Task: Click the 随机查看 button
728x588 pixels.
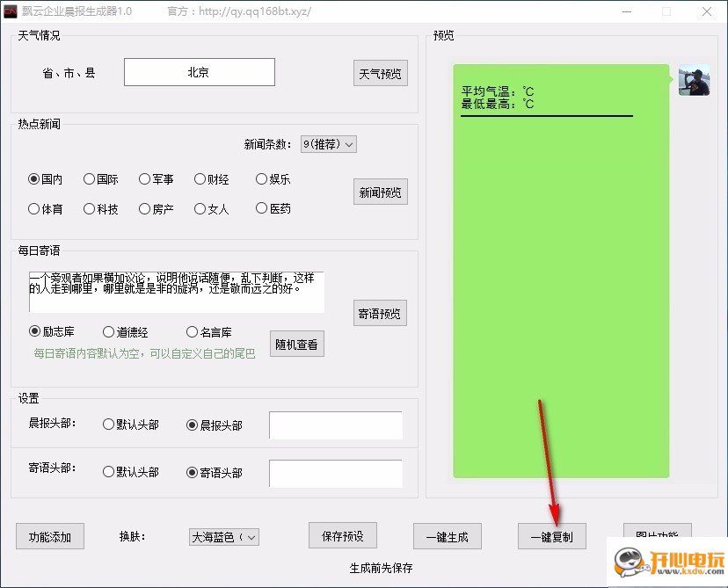Action: [296, 344]
